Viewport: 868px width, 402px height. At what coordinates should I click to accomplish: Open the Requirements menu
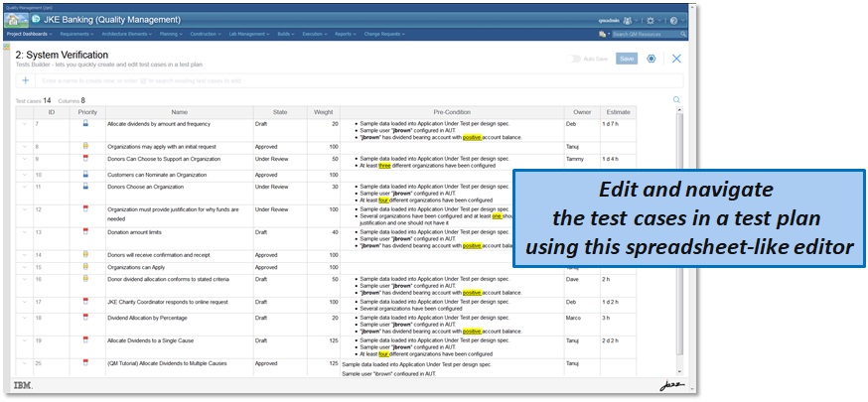76,35
